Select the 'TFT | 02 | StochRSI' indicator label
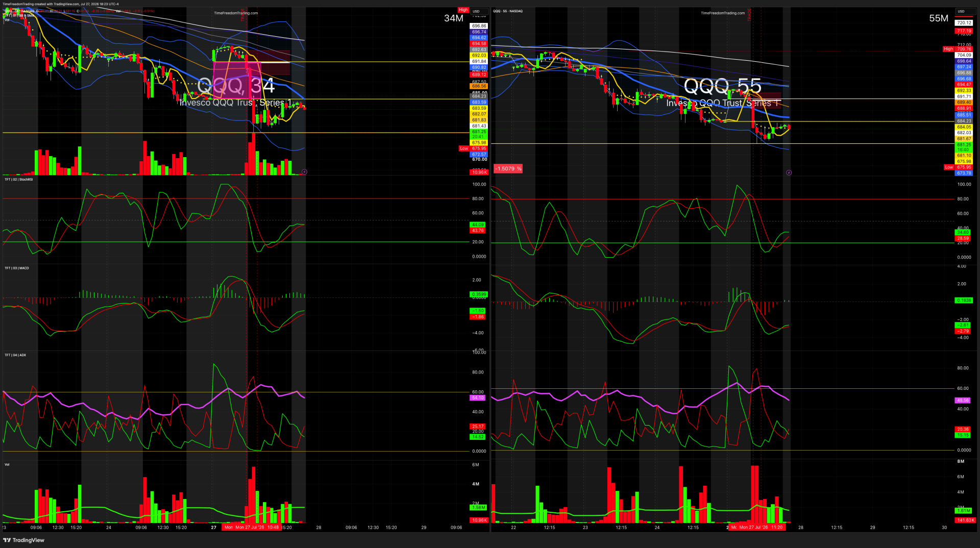Screen dimensions: 980x548 point(19,180)
